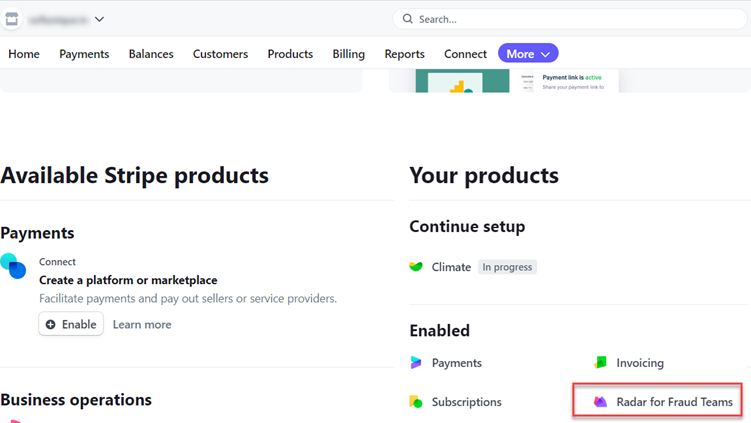Image resolution: width=751 pixels, height=423 pixels.
Task: Open the Home tab
Action: point(24,54)
